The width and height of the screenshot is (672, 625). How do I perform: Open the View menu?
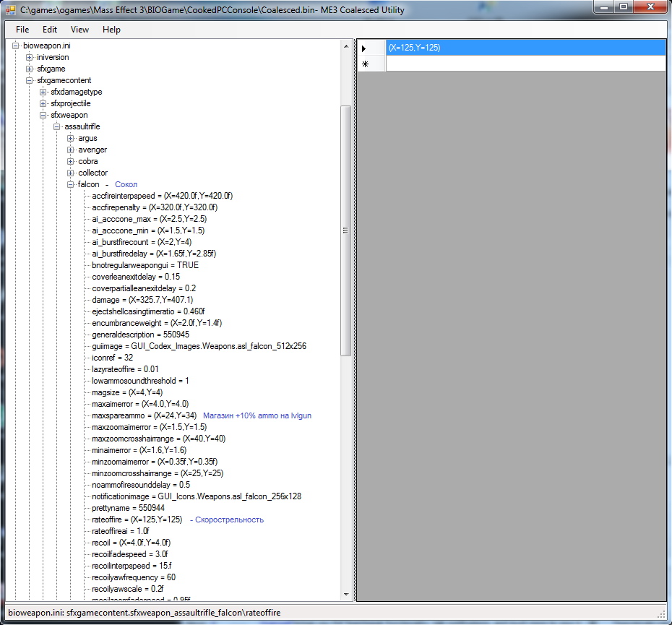[79, 30]
